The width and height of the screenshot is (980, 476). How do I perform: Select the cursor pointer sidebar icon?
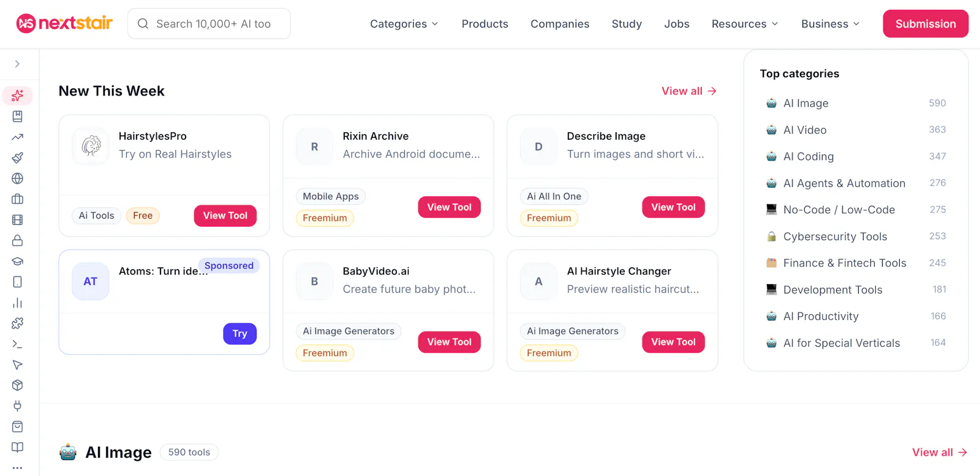click(18, 365)
